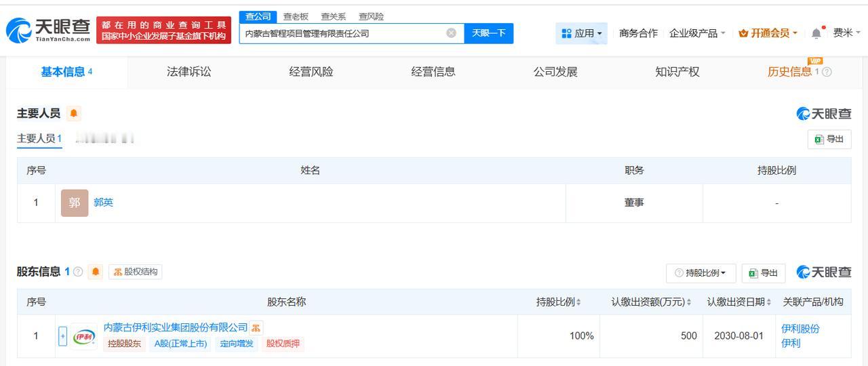
Task: Click the 控股股东 tag
Action: (124, 344)
